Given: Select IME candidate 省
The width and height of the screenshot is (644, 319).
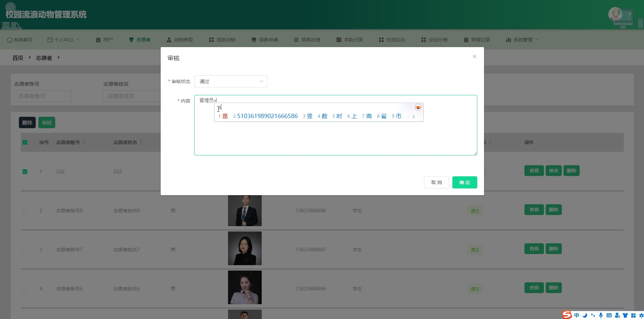Looking at the screenshot, I should (x=382, y=116).
